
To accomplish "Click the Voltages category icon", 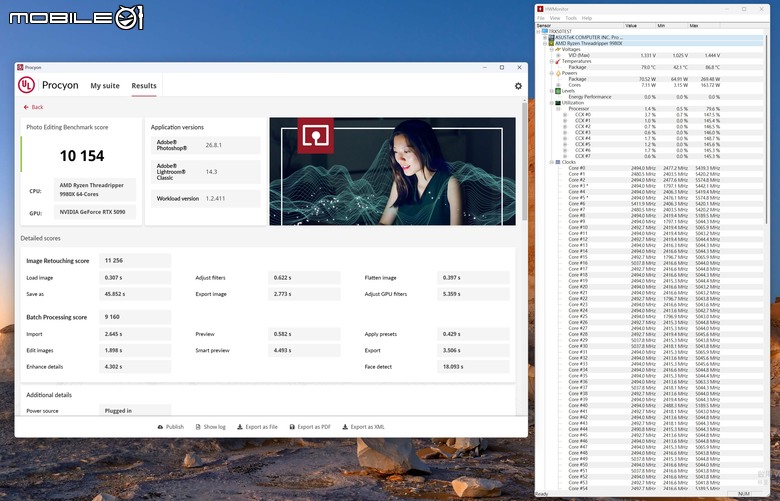I will (x=558, y=49).
